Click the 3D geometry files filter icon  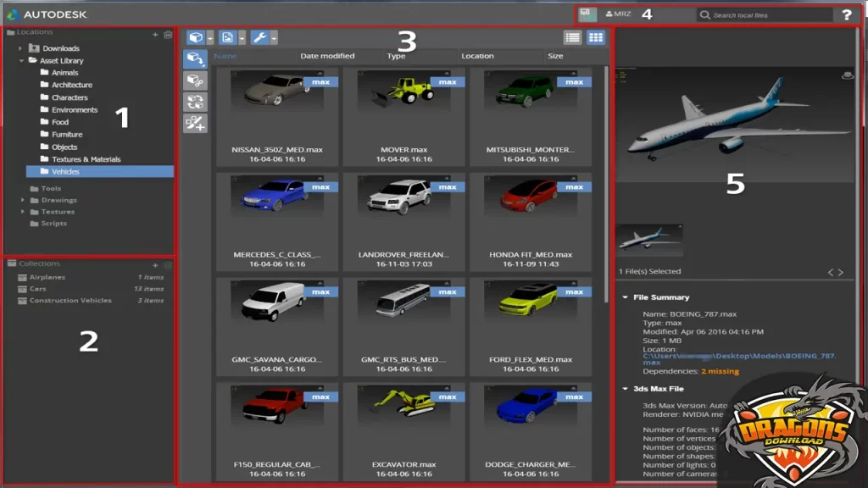click(196, 37)
